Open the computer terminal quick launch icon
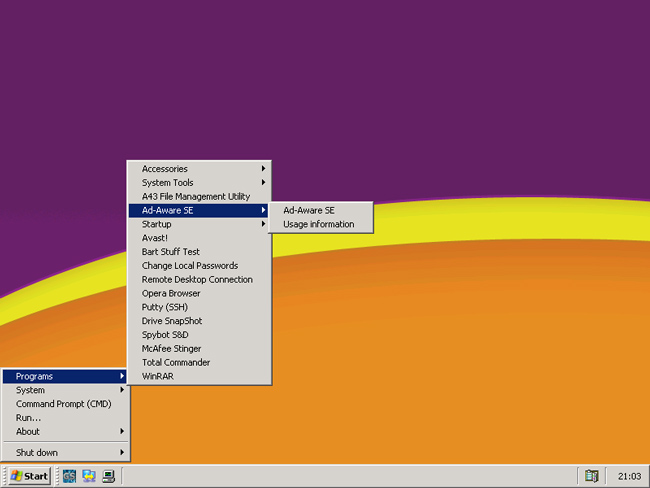 (x=109, y=476)
